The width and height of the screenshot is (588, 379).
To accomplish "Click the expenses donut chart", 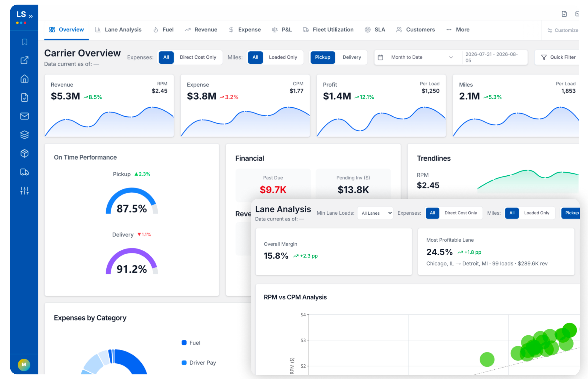I will (x=114, y=362).
